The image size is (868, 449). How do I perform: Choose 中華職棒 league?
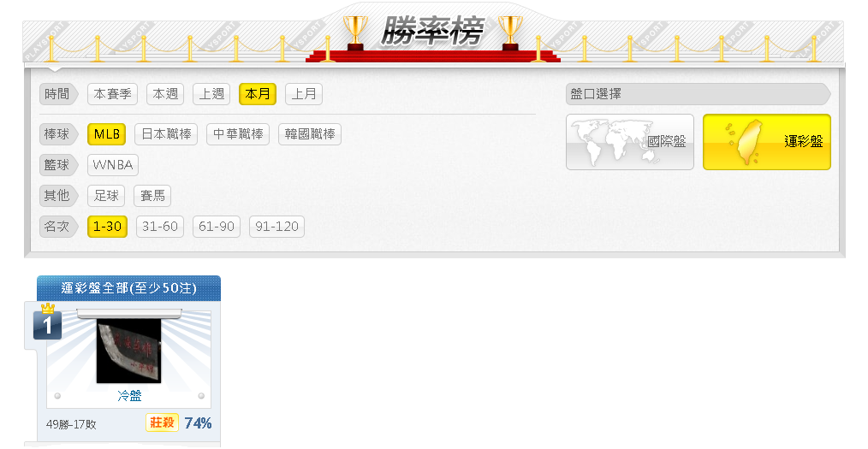tap(238, 134)
